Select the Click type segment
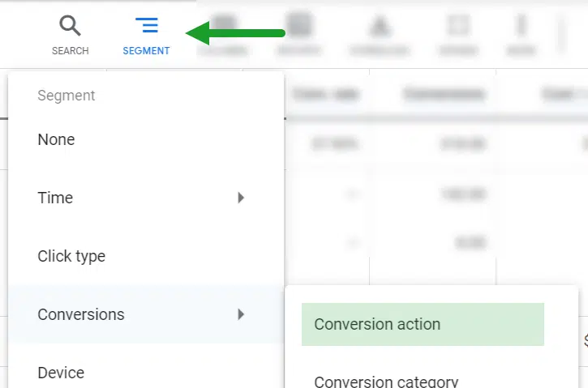Viewport: 588px width, 388px height. point(71,256)
